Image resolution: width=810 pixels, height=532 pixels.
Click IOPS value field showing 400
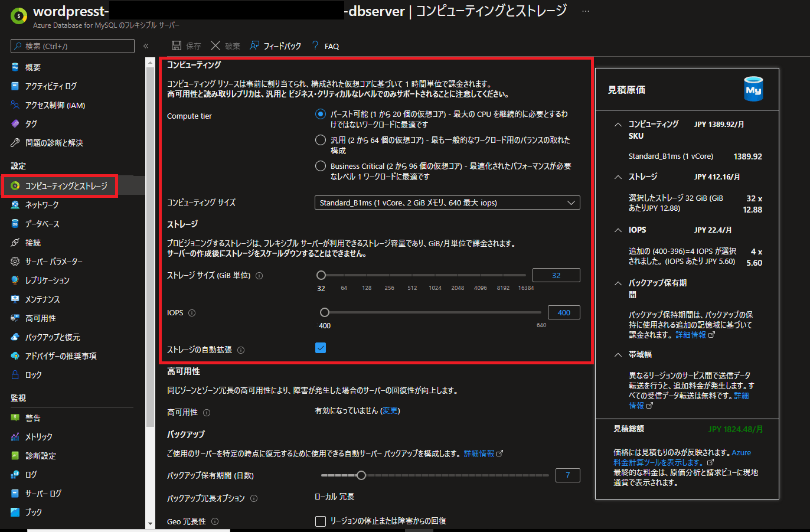(x=564, y=312)
